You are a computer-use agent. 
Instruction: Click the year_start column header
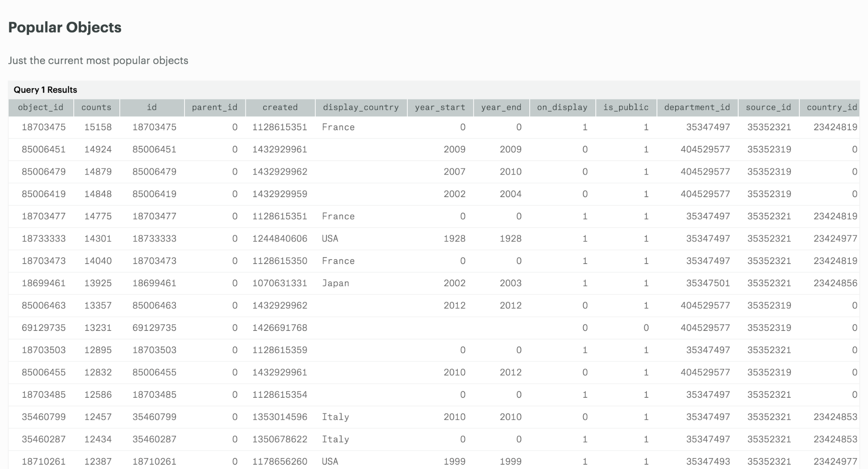(440, 108)
